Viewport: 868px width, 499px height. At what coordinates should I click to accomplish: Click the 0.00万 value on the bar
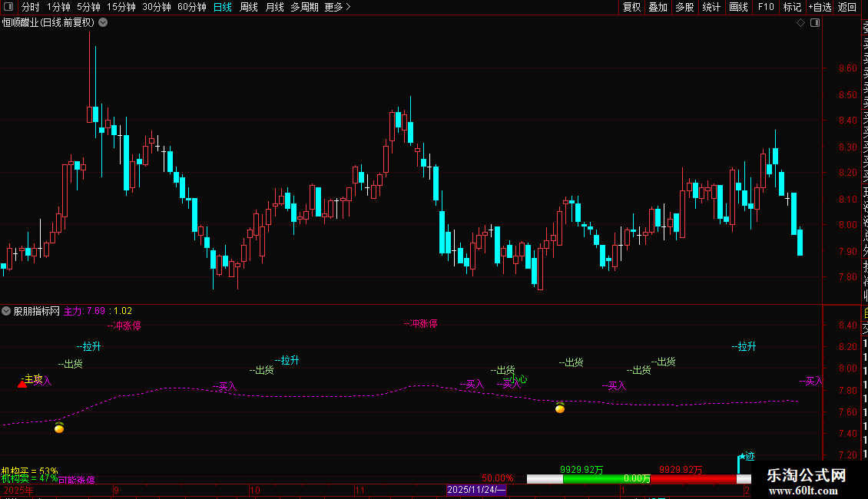(x=637, y=478)
